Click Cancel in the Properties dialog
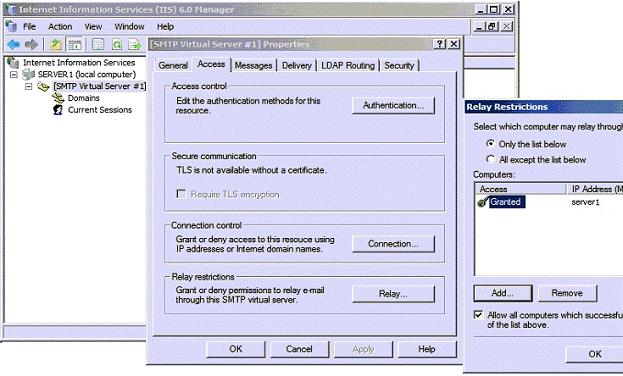The width and height of the screenshot is (623, 376). click(299, 349)
